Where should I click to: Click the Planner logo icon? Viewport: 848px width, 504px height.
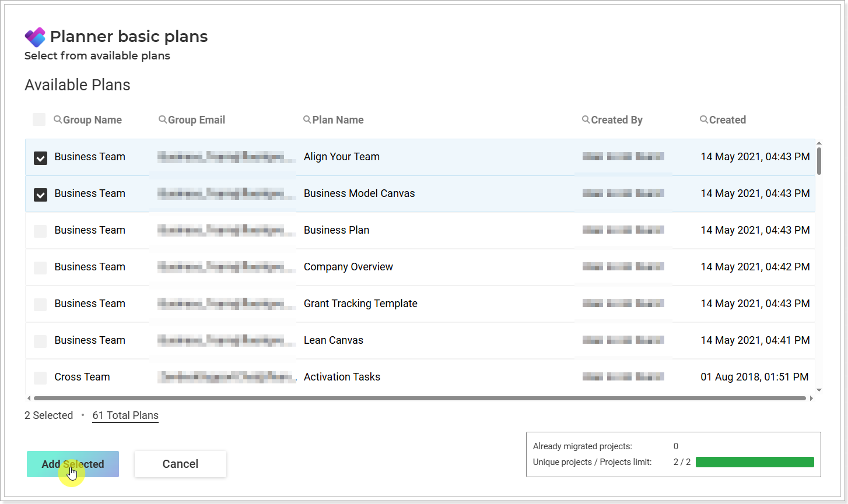pyautogui.click(x=35, y=37)
